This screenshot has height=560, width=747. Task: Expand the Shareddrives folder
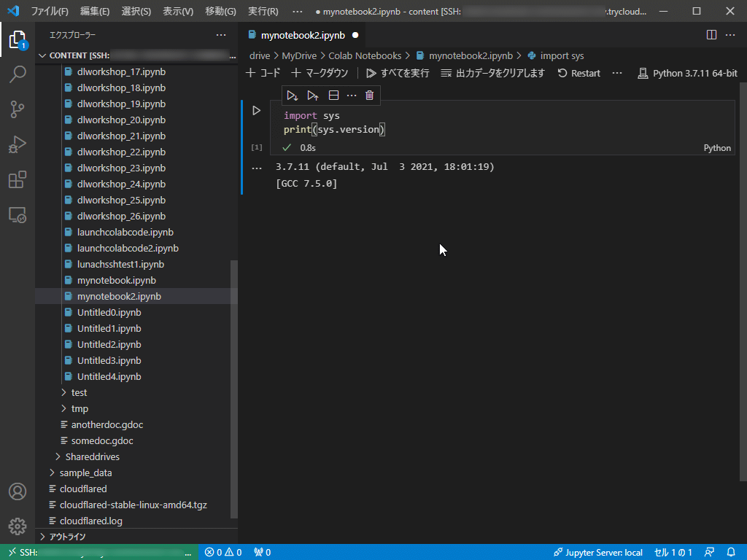pyautogui.click(x=92, y=456)
